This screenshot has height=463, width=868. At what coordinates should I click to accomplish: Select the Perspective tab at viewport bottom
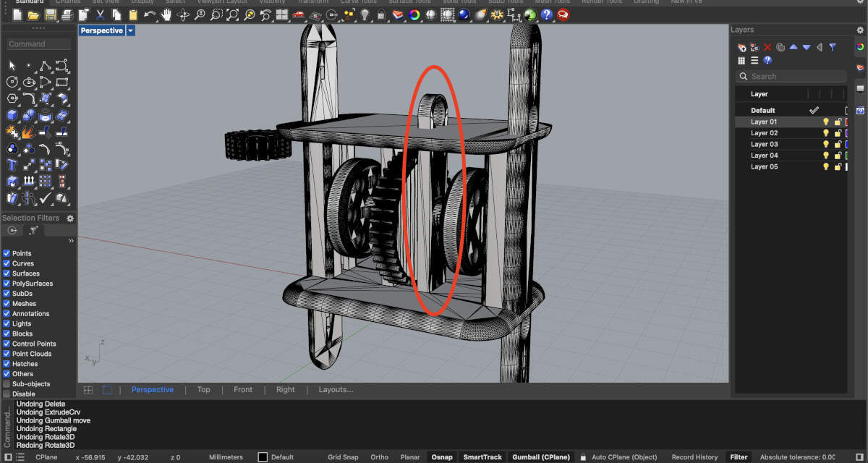pyautogui.click(x=153, y=389)
